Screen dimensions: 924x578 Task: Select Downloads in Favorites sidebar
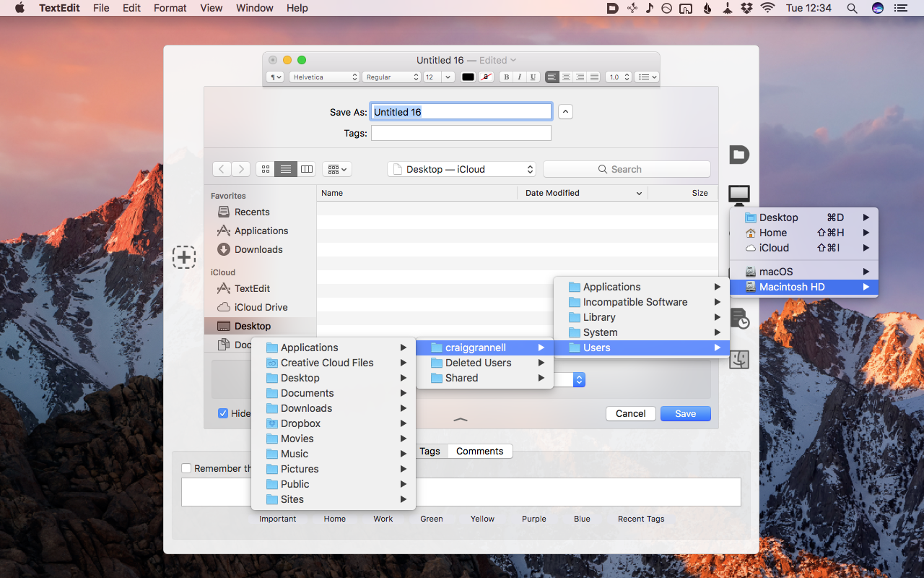point(260,249)
